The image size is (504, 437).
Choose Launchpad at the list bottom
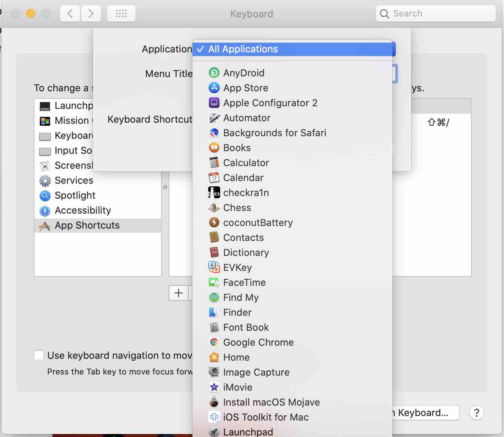click(x=292, y=432)
